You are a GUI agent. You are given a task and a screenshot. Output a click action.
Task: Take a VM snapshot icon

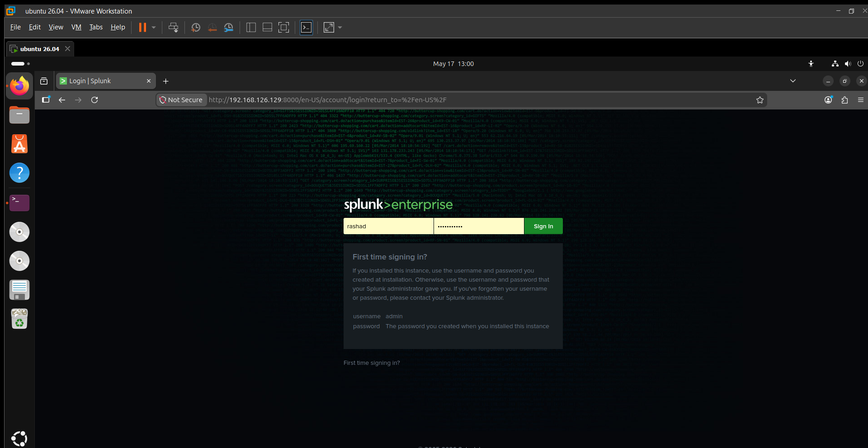tap(196, 28)
